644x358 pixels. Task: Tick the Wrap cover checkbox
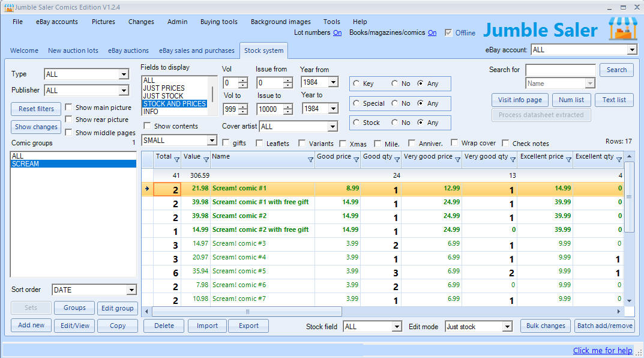pyautogui.click(x=454, y=142)
